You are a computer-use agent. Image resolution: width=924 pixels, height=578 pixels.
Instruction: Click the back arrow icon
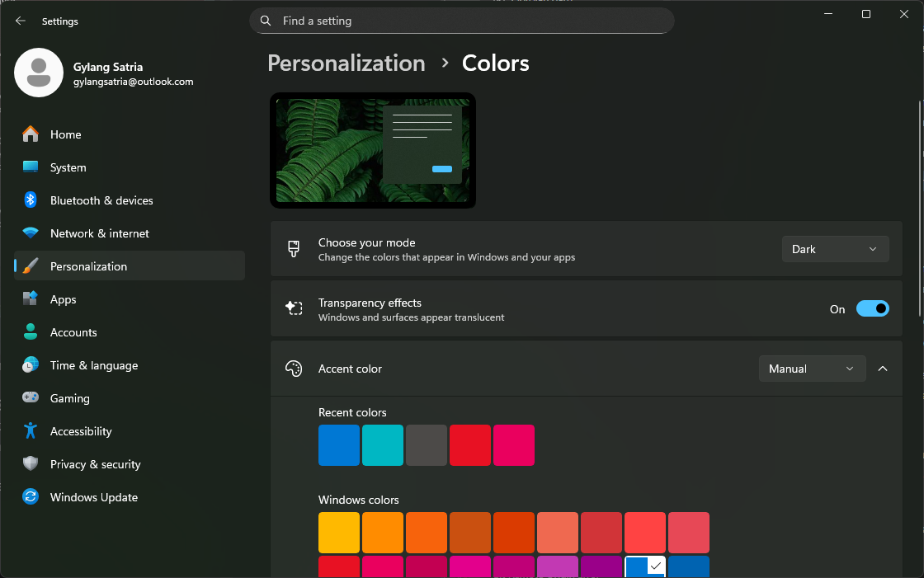21,21
